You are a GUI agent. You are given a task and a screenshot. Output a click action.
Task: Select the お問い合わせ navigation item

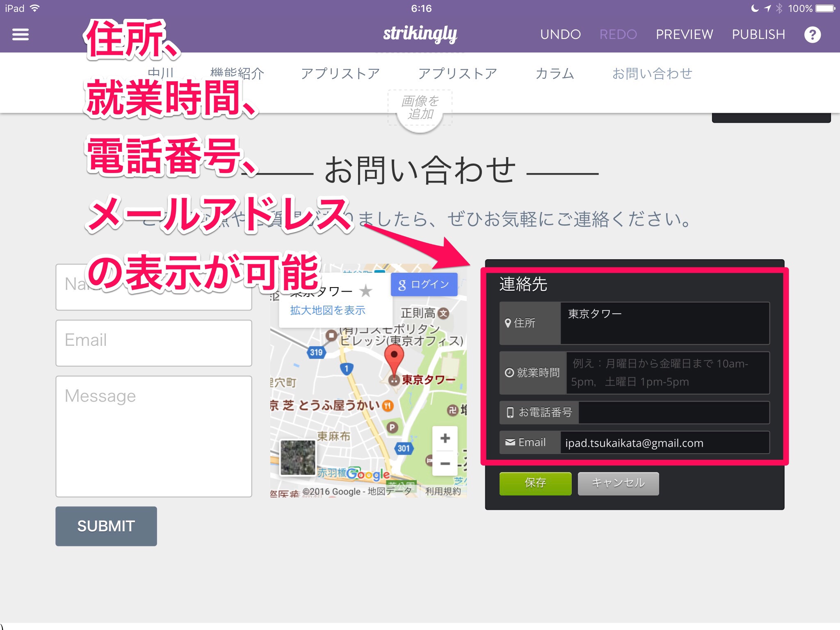pyautogui.click(x=652, y=74)
